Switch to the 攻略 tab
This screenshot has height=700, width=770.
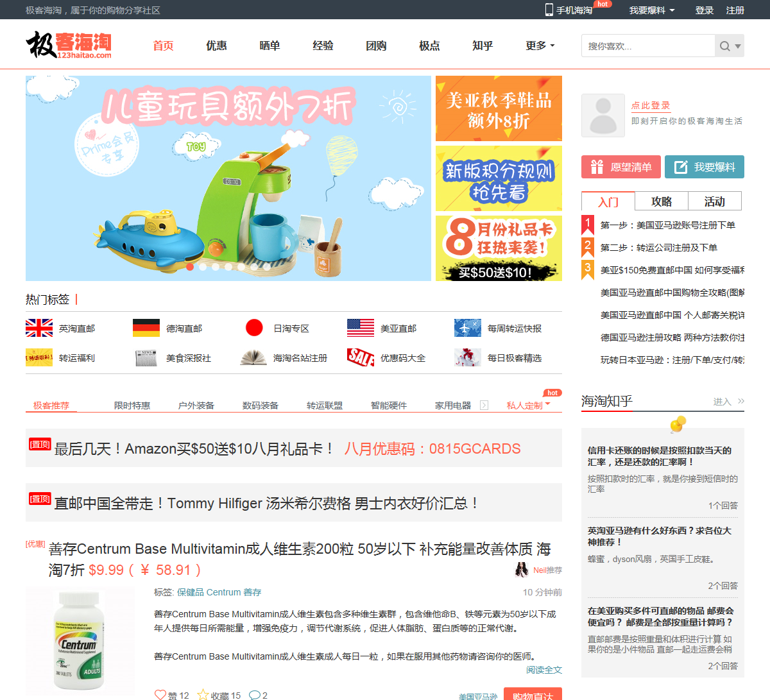(x=662, y=201)
